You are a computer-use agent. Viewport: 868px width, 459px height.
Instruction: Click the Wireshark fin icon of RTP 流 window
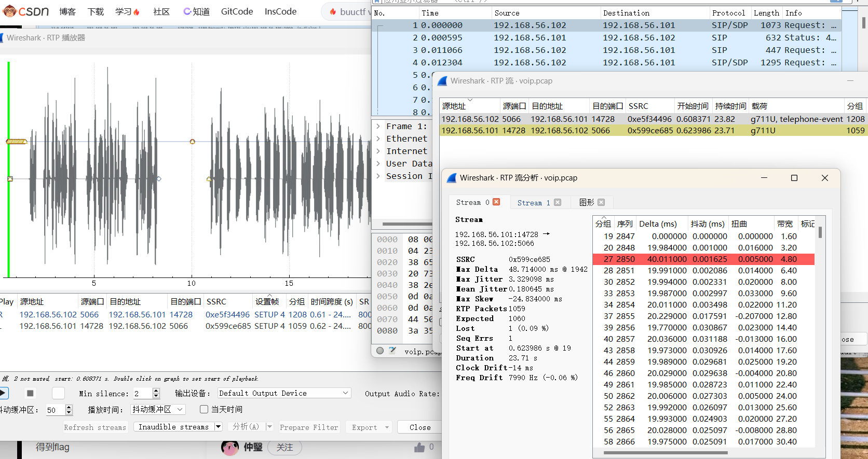coord(442,81)
